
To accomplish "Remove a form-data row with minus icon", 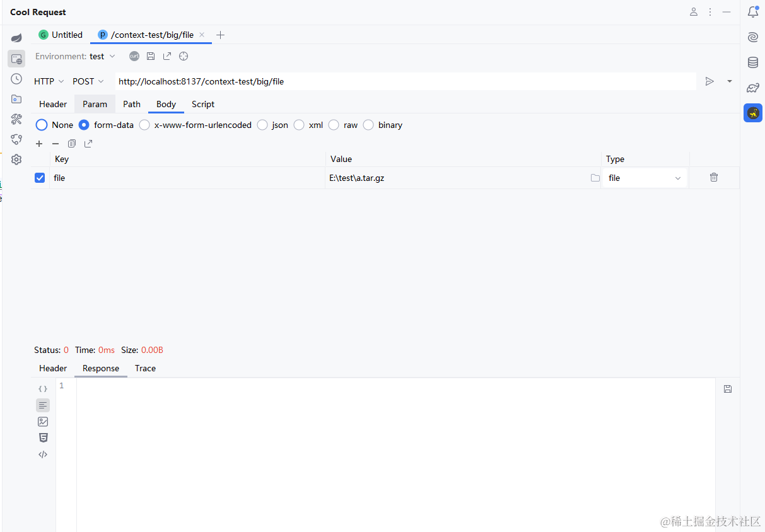I will point(55,144).
